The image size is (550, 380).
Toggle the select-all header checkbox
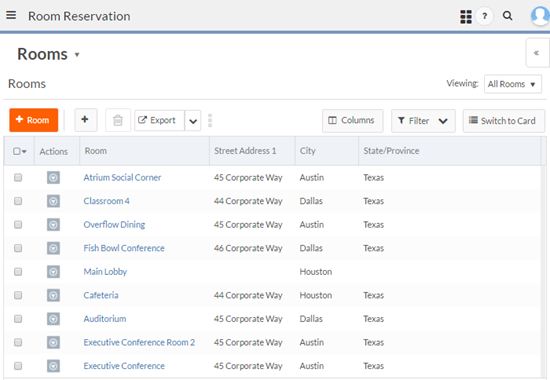tap(16, 151)
